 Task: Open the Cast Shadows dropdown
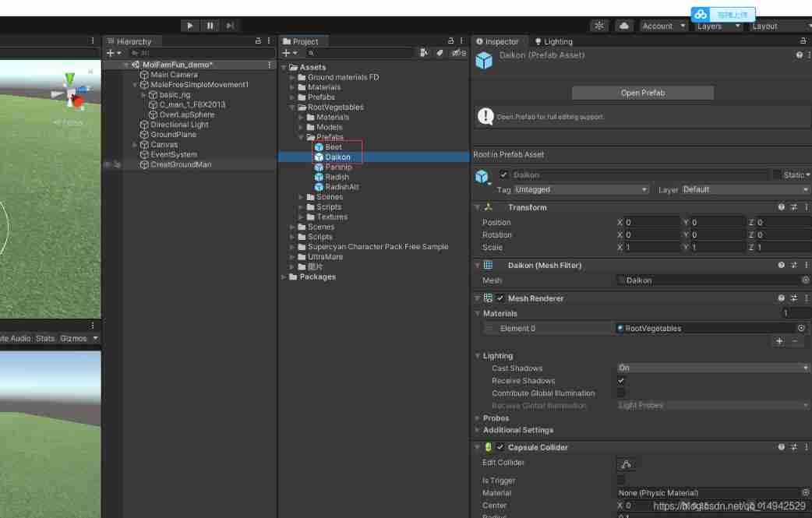click(x=713, y=368)
